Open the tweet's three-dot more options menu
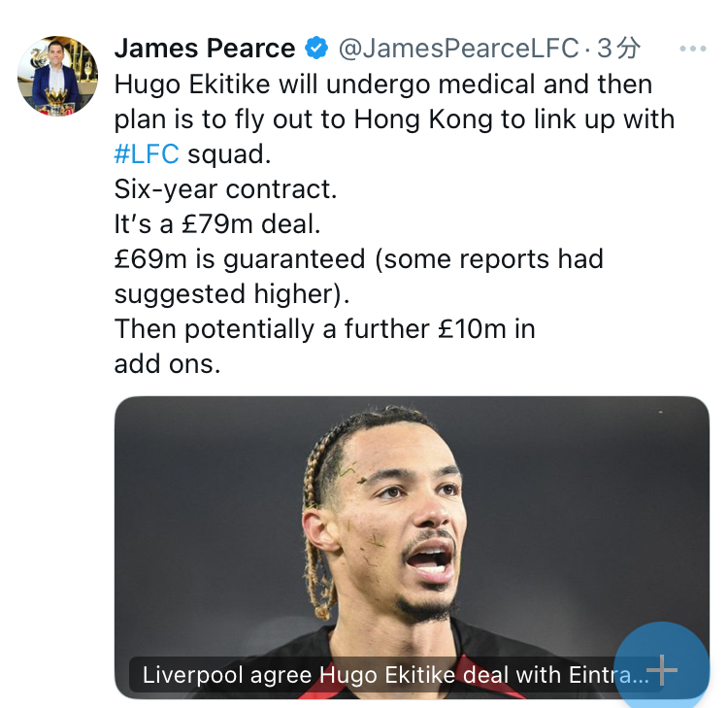 [x=692, y=49]
